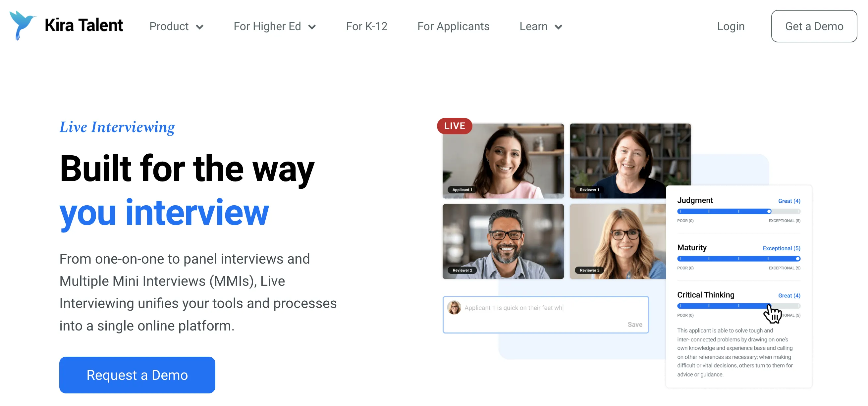Click the Get a Demo button
The width and height of the screenshot is (868, 406).
coord(814,26)
